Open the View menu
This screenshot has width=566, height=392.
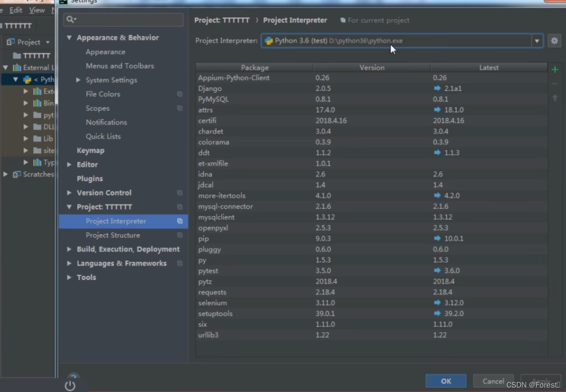click(37, 10)
